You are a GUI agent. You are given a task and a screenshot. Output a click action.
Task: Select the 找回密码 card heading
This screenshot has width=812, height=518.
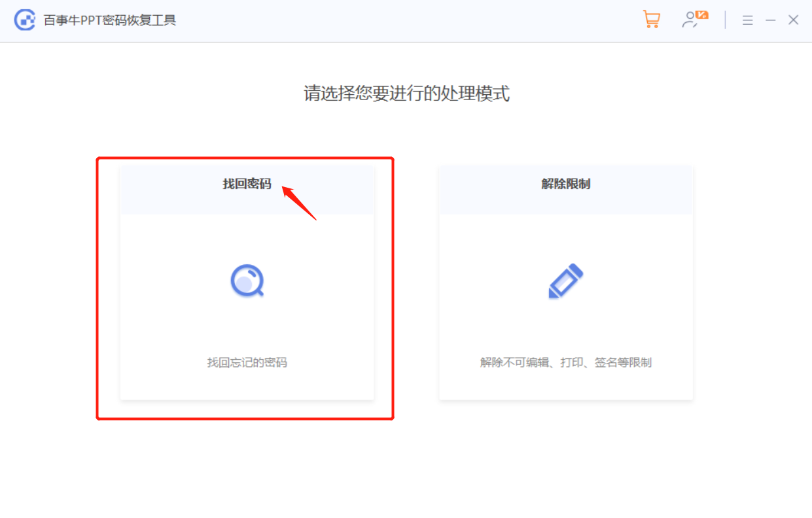point(247,184)
